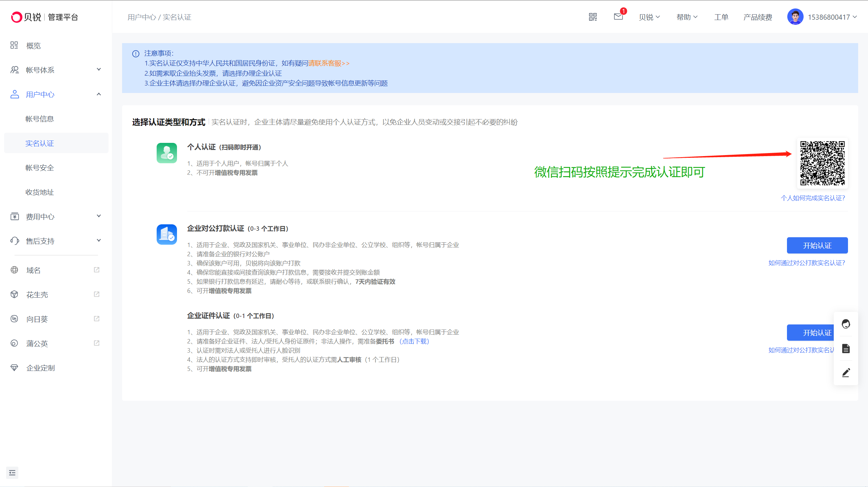
Task: Go to 收货地址 menu item
Action: click(x=40, y=192)
